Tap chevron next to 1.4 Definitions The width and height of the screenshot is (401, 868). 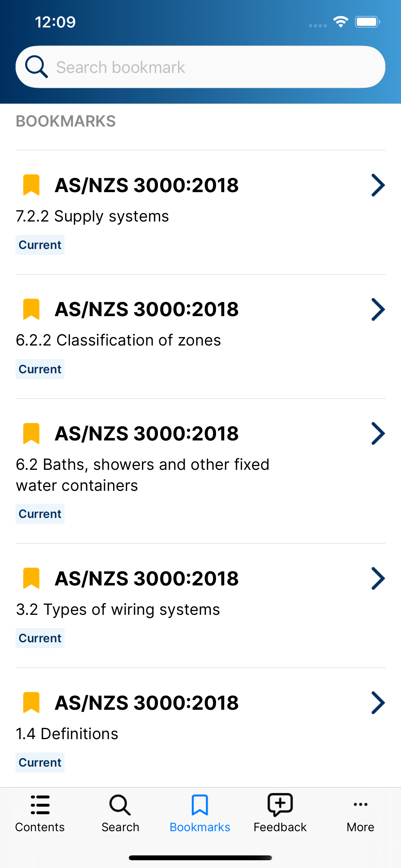378,703
